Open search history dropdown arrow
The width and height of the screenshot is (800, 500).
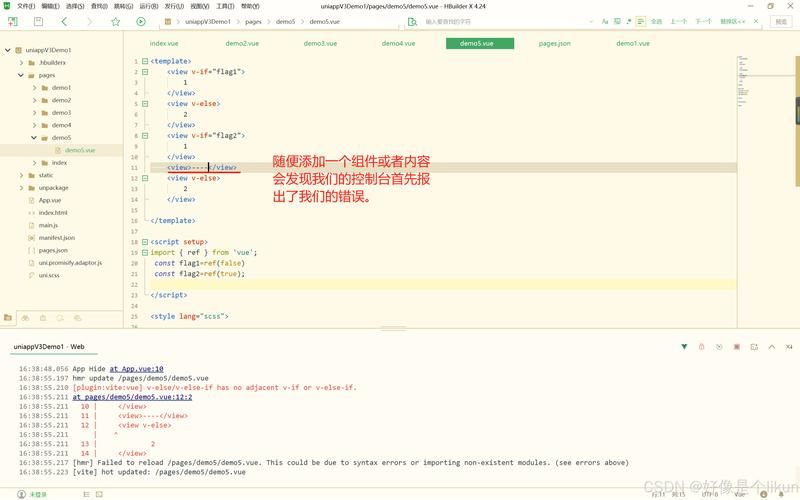coord(591,21)
